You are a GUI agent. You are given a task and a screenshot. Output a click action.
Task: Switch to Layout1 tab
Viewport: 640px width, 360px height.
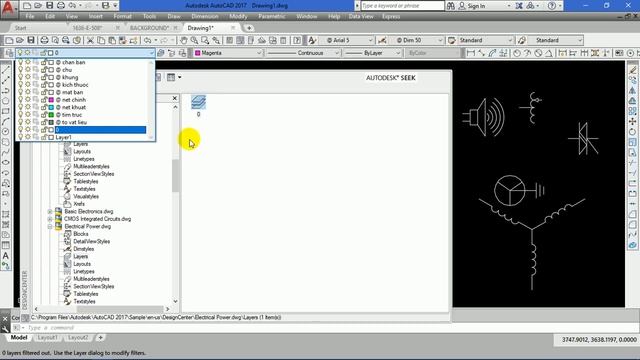point(47,338)
